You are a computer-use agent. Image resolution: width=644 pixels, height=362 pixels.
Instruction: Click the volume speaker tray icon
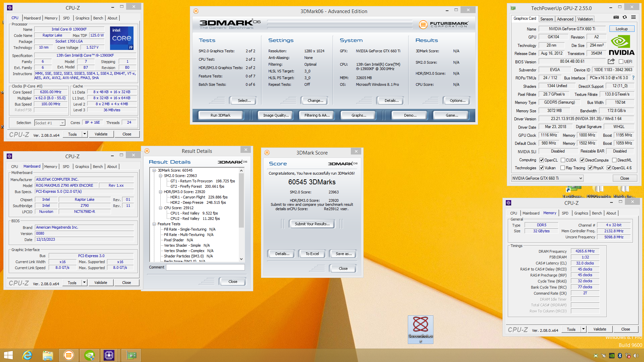point(636,356)
